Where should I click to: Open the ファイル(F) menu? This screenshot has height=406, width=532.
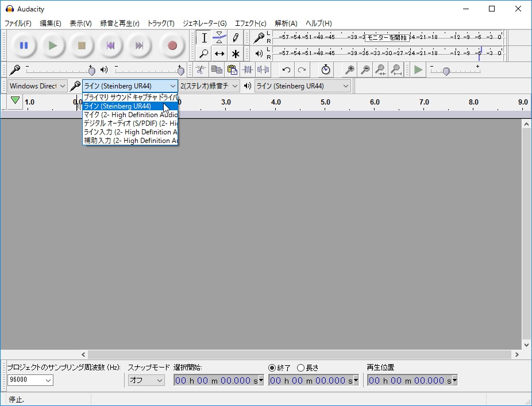[18, 24]
